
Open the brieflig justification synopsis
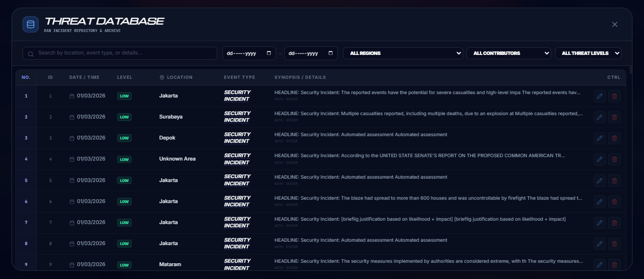420,219
